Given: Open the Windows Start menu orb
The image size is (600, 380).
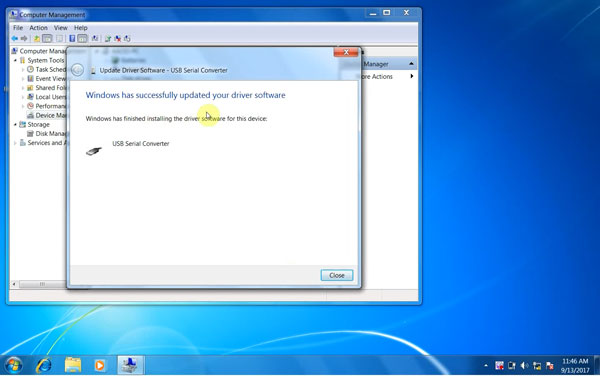Looking at the screenshot, I should 14,365.
